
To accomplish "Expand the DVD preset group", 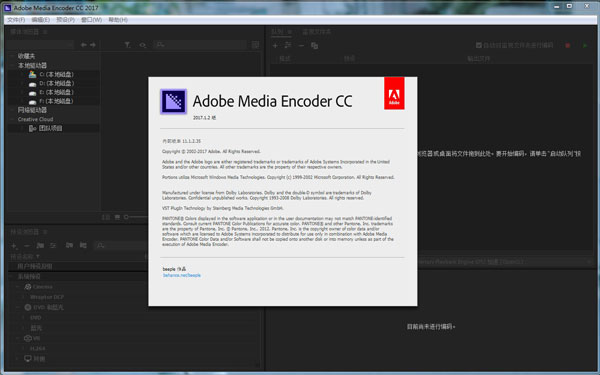I will [x=23, y=318].
